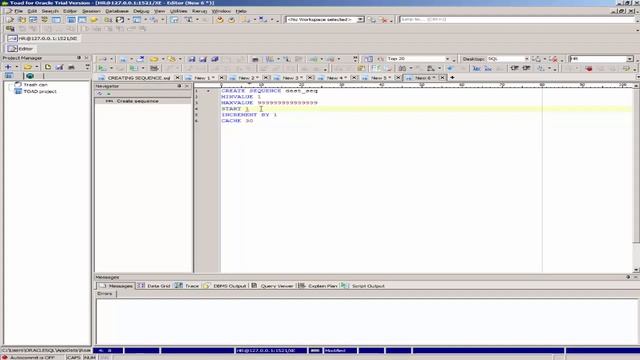Image resolution: width=640 pixels, height=360 pixels.
Task: Select Trash can in Project Manager
Action: [35, 84]
